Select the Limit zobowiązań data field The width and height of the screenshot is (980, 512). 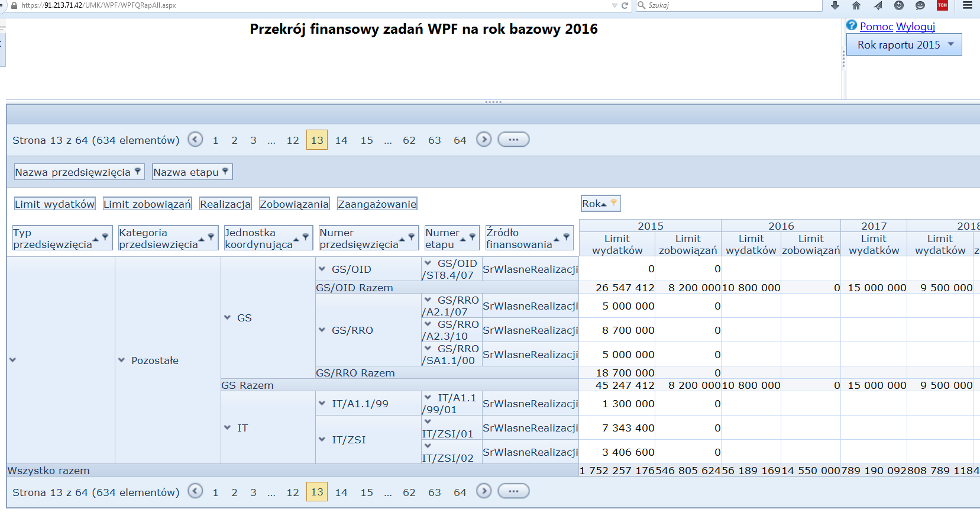pyautogui.click(x=147, y=204)
